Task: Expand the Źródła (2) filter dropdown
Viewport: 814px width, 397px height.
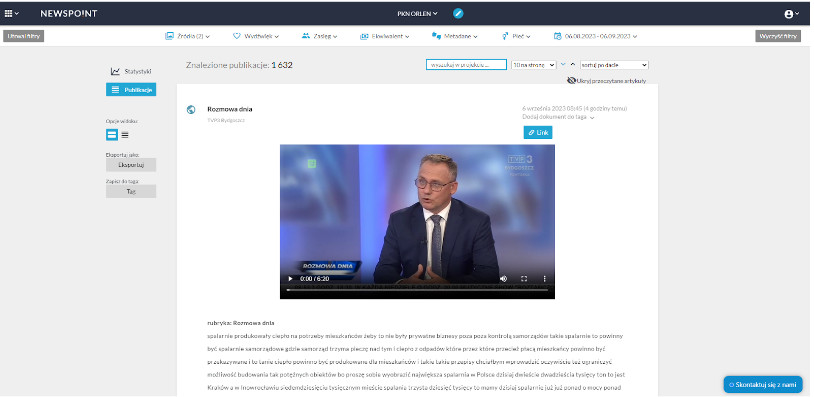Action: click(187, 36)
